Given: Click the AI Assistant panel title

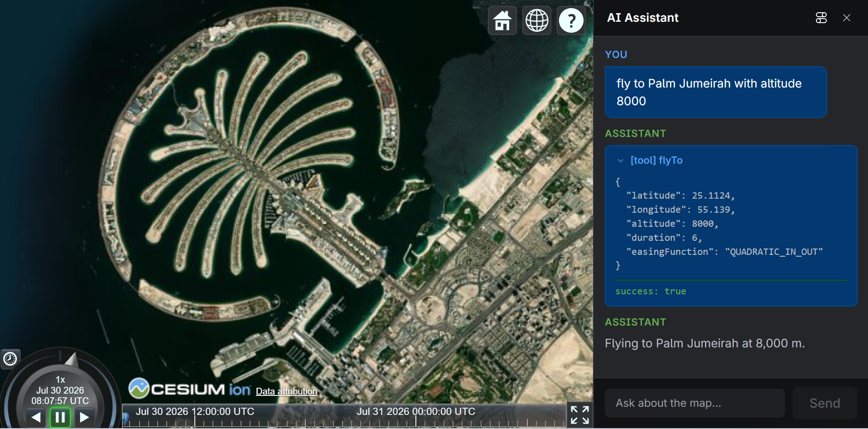Looking at the screenshot, I should coord(642,18).
